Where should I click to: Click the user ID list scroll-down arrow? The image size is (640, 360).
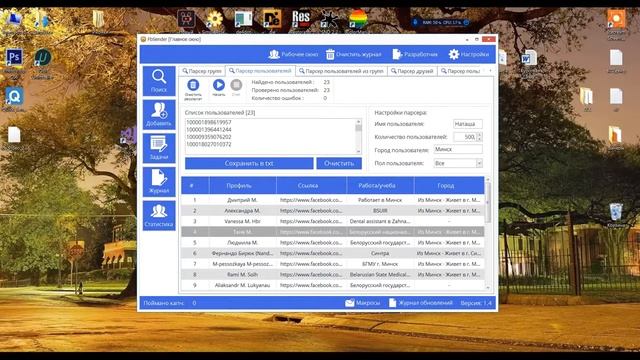(x=358, y=151)
